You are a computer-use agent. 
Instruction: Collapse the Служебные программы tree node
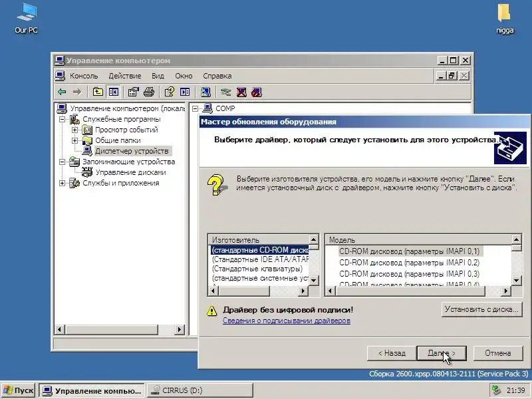point(62,119)
